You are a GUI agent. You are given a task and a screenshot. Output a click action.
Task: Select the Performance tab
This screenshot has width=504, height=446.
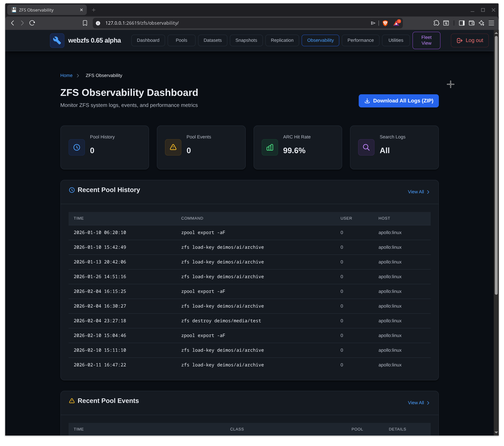pyautogui.click(x=360, y=40)
